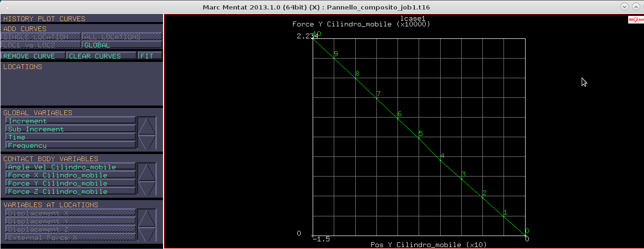
Task: Choose Force Z Cilindro_mobile variable
Action: pos(70,191)
